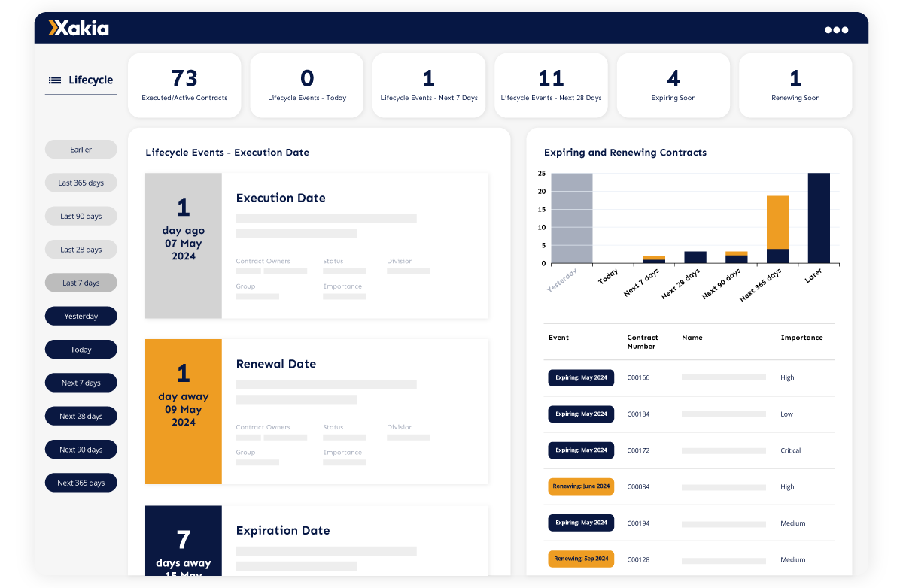Select the Today filter pill
903x588 pixels.
coord(81,350)
